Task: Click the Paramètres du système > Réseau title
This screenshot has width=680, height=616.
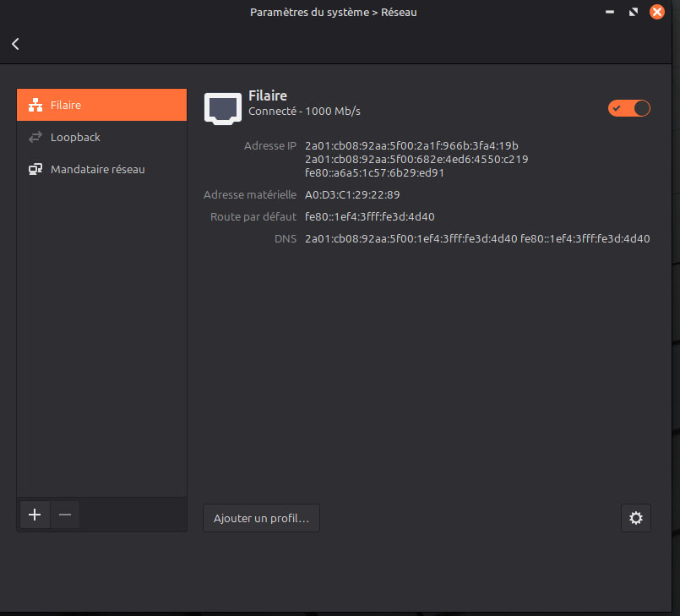Action: (x=334, y=12)
